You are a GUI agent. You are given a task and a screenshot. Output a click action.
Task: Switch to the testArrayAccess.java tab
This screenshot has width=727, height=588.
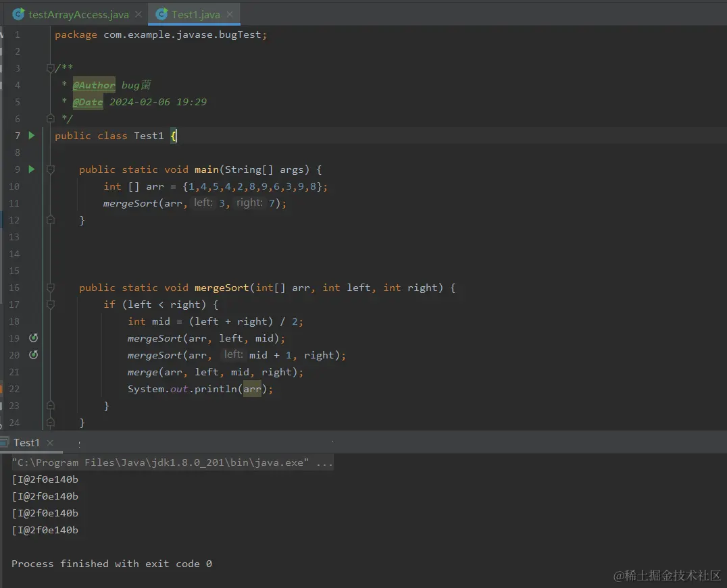[78, 14]
